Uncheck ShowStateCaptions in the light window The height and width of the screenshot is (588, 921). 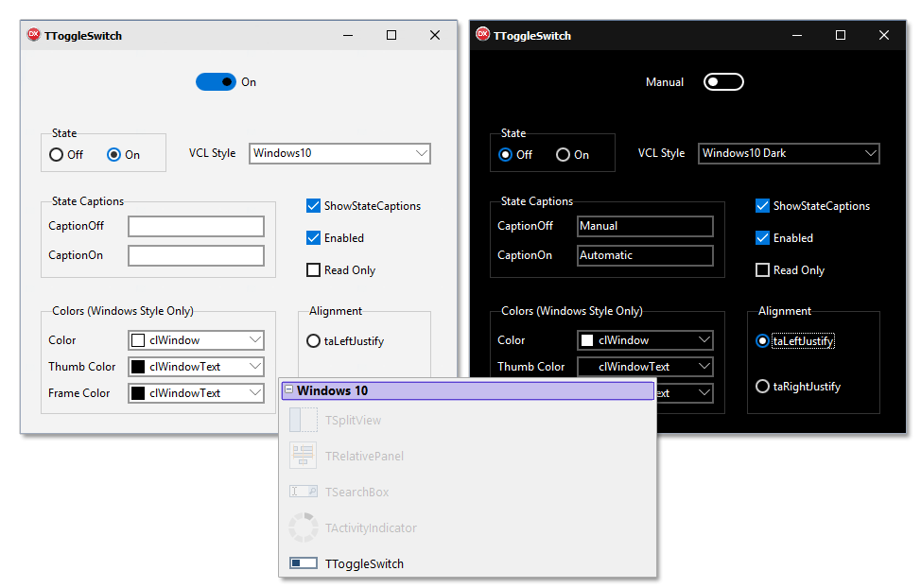coord(313,205)
